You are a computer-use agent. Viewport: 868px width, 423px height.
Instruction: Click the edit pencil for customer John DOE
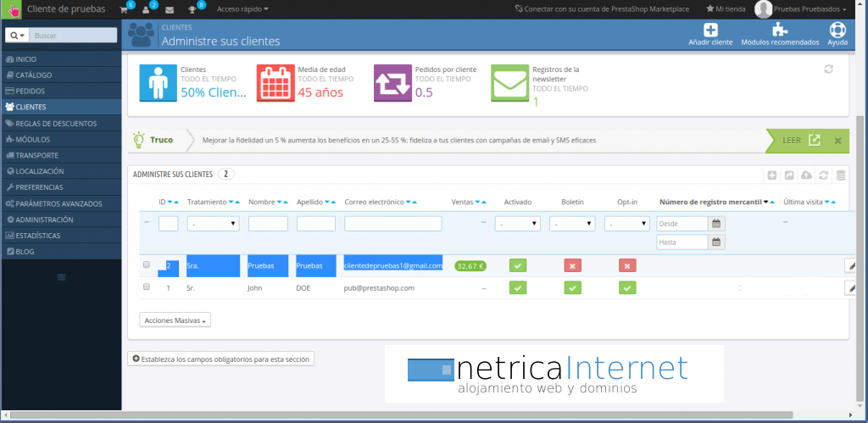[851, 288]
